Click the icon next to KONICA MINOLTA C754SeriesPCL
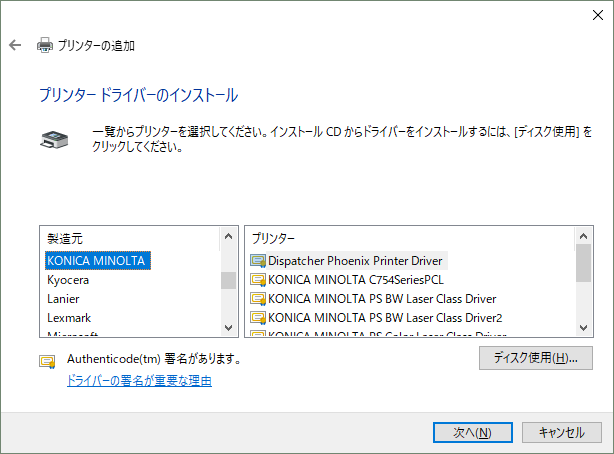The width and height of the screenshot is (614, 454). tap(258, 279)
